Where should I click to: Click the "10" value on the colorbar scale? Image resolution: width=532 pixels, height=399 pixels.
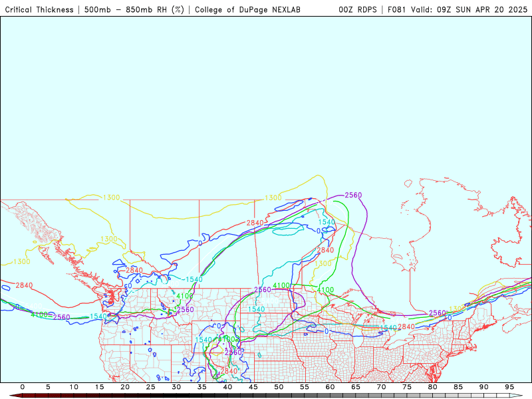pos(74,387)
